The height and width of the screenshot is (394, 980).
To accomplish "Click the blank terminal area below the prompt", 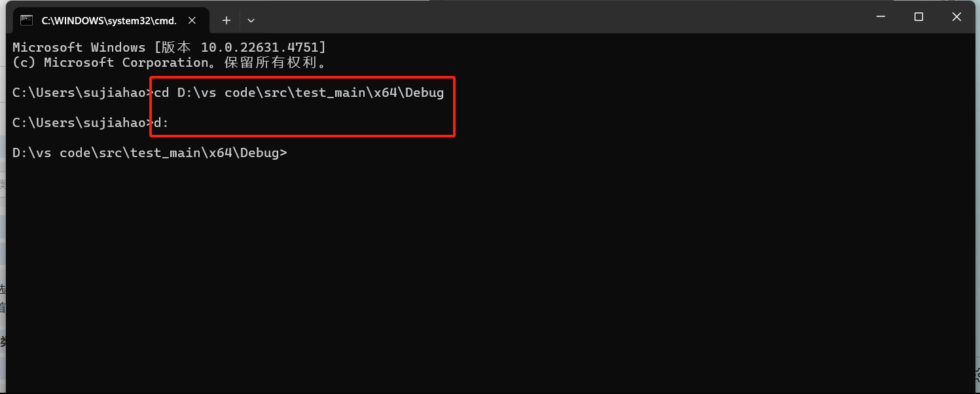I will tap(458, 275).
